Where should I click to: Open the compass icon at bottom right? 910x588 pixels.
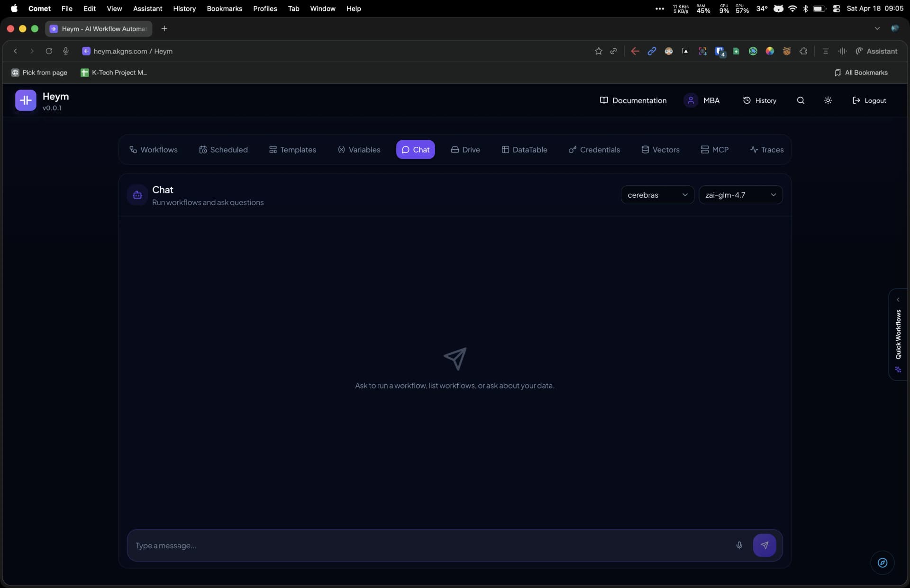882,563
